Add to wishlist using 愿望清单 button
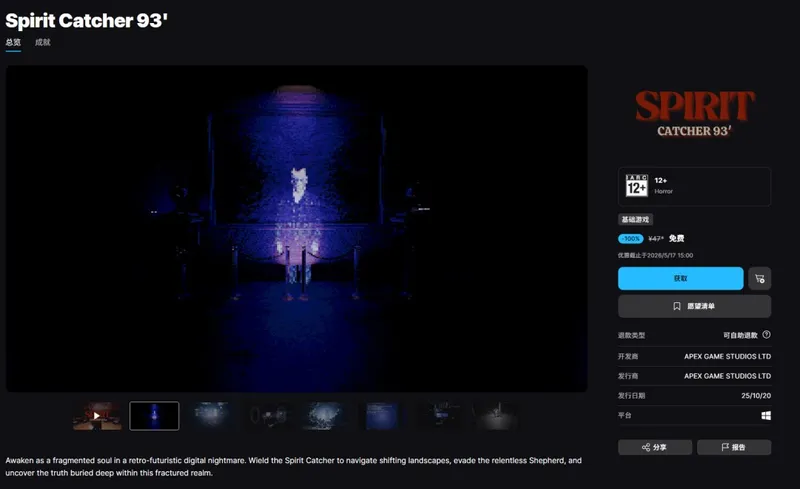The width and height of the screenshot is (800, 489). pyautogui.click(x=694, y=306)
